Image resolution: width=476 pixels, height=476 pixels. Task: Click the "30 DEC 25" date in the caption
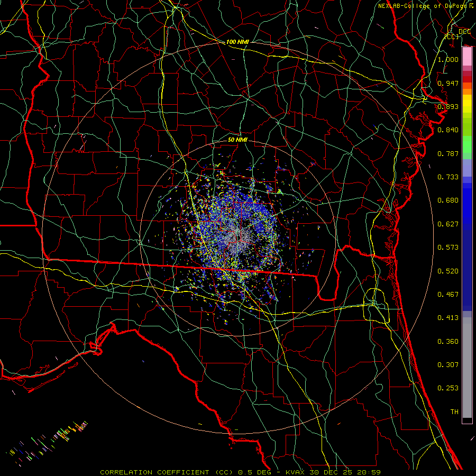pyautogui.click(x=331, y=472)
